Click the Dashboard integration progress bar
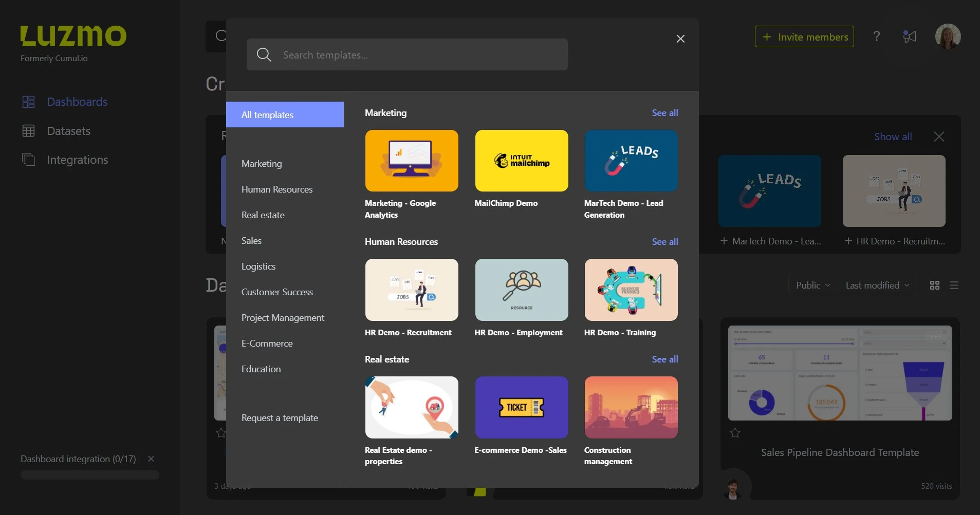 (89, 475)
